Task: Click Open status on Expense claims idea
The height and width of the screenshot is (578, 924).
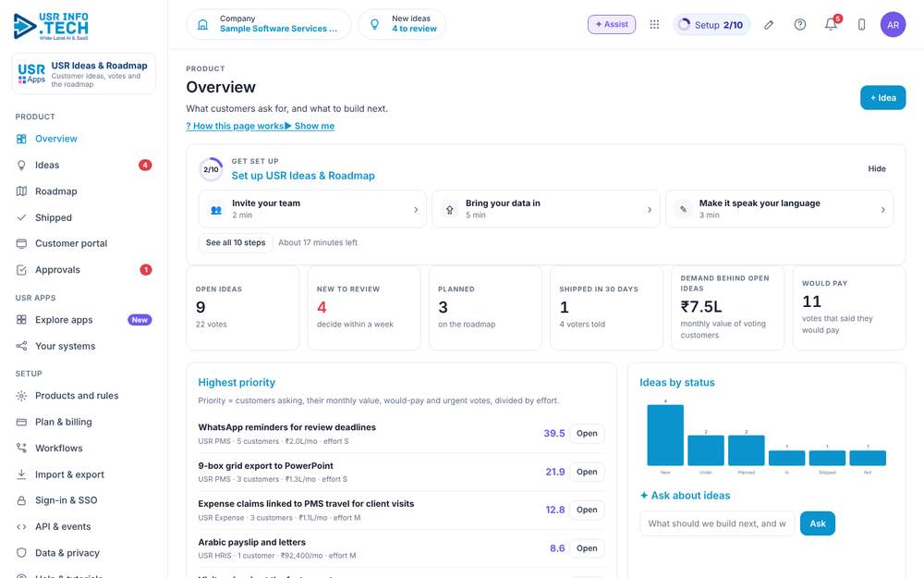Action: (587, 510)
